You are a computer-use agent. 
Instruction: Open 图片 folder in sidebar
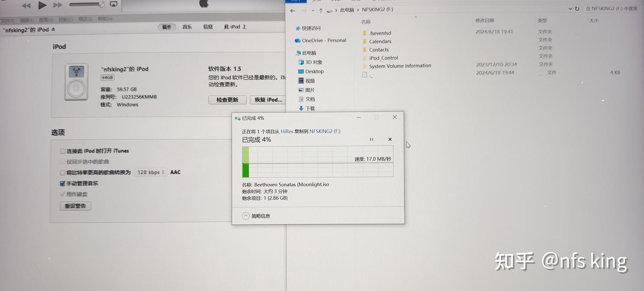click(306, 90)
